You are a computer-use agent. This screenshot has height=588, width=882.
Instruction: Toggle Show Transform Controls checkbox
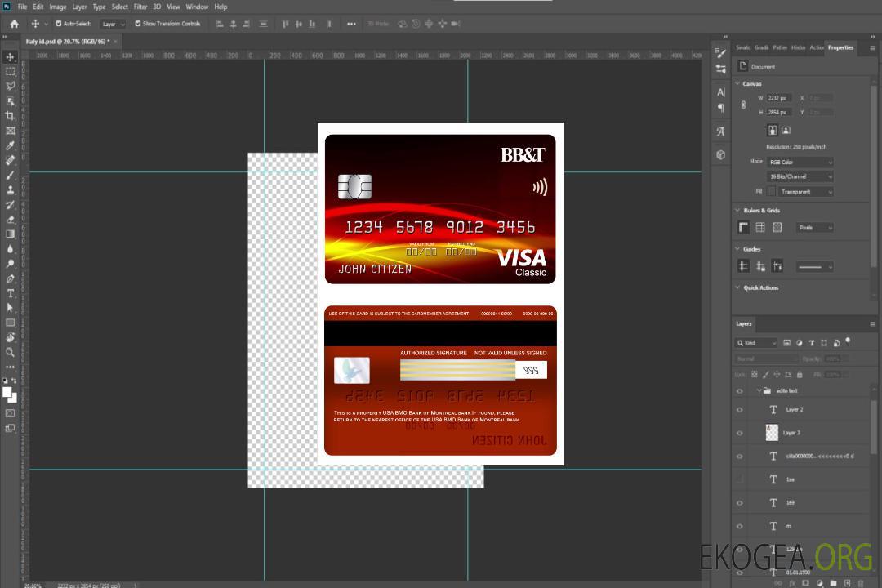coord(138,24)
